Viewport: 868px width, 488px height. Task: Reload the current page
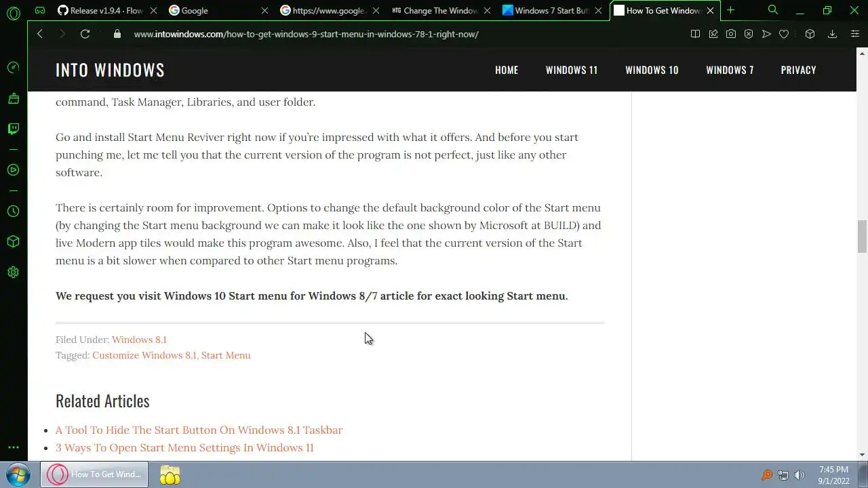coord(85,34)
